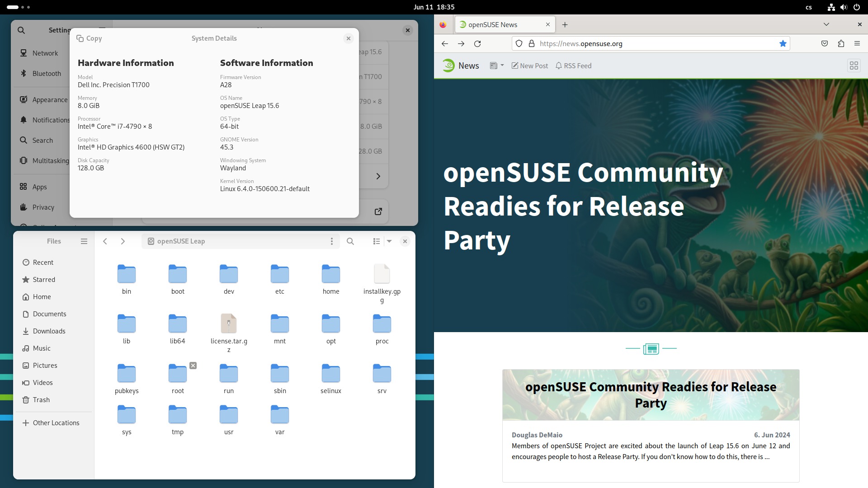Viewport: 868px width, 488px height.
Task: Open RSS Feed link
Action: point(574,66)
